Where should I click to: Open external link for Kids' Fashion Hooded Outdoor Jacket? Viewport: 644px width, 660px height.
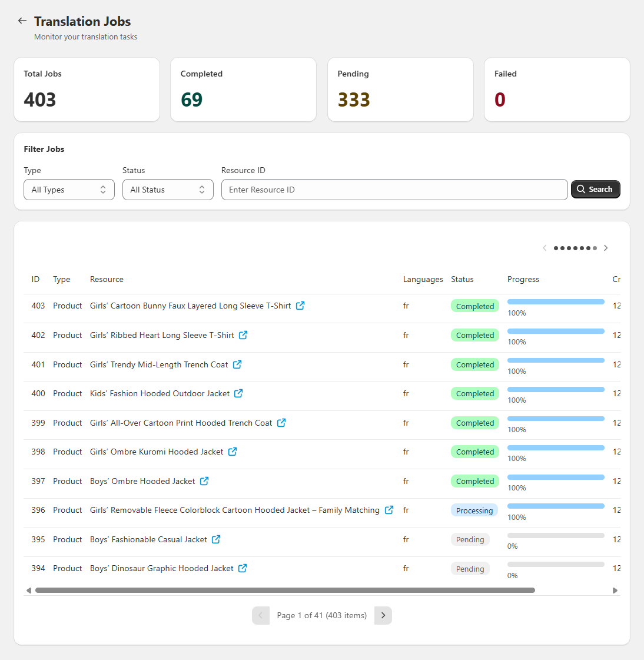click(x=238, y=393)
